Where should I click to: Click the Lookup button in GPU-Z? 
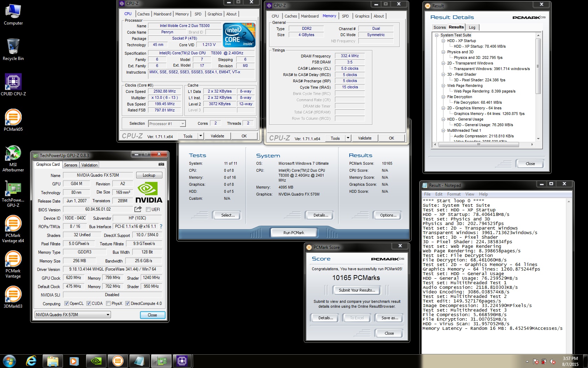149,175
